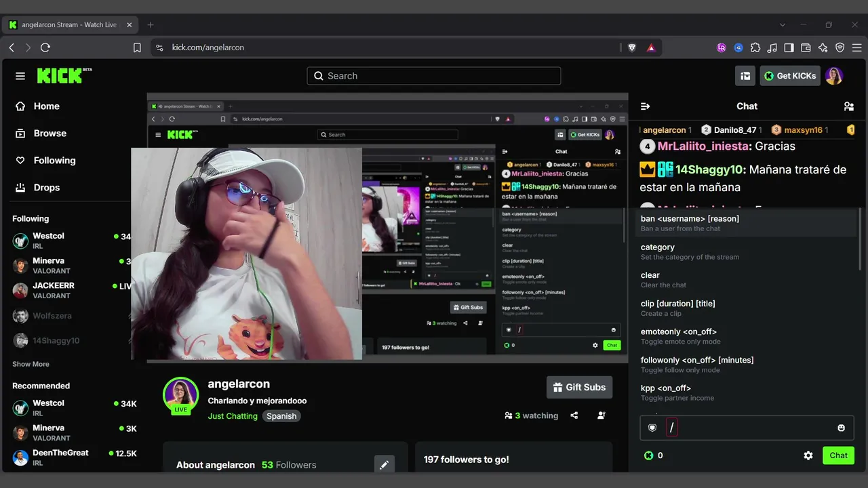
Task: Click the Spanish language tag
Action: (281, 416)
